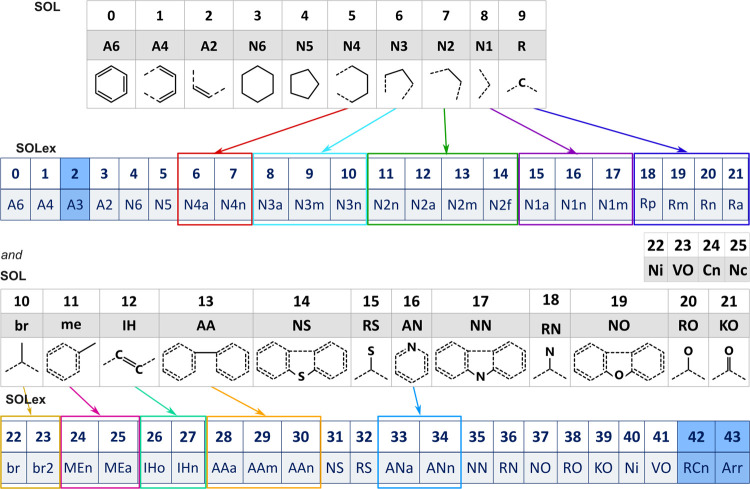Select the Cn cell under number 24

(711, 270)
